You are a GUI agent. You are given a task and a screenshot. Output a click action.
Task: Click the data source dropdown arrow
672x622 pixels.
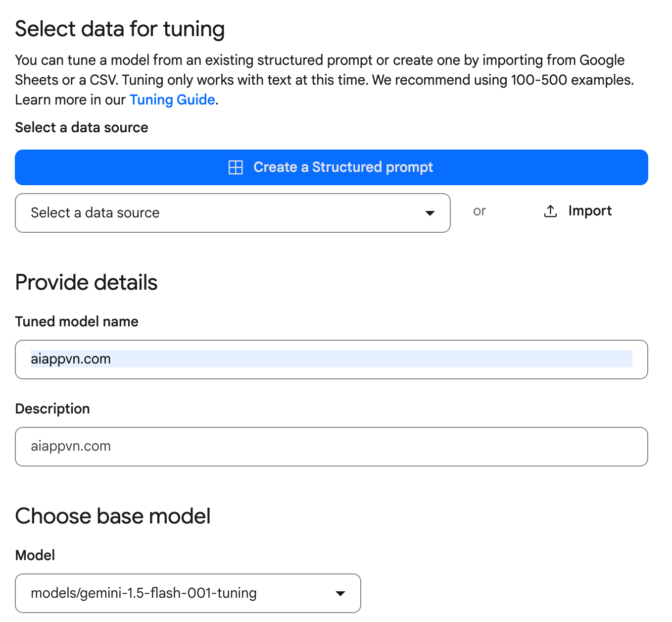pyautogui.click(x=430, y=213)
